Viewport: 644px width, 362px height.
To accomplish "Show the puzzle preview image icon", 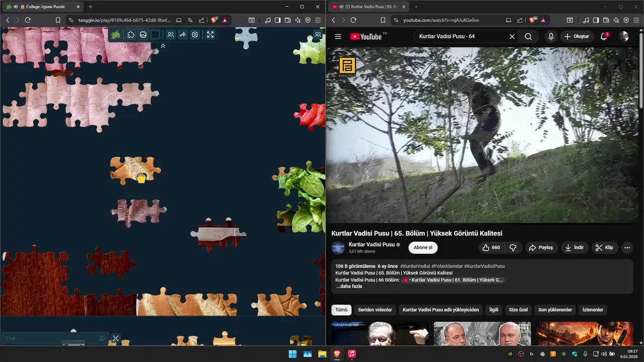I will [143, 35].
